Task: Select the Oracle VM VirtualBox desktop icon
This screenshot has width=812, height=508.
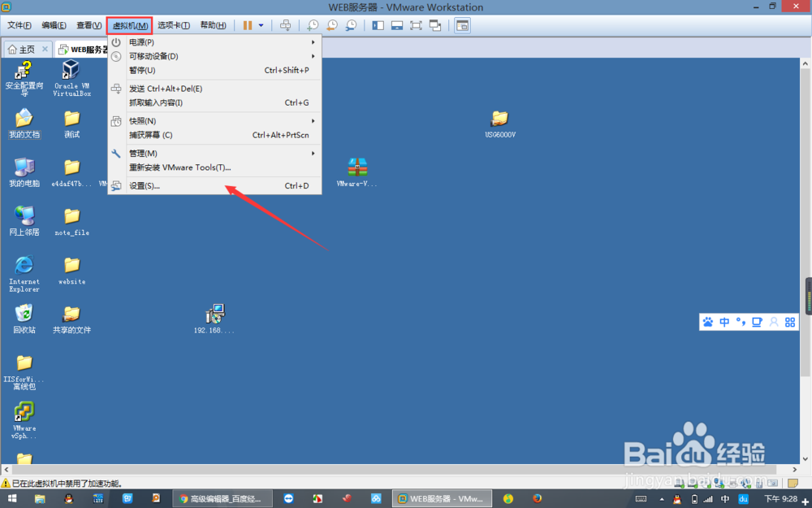Action: tap(71, 79)
